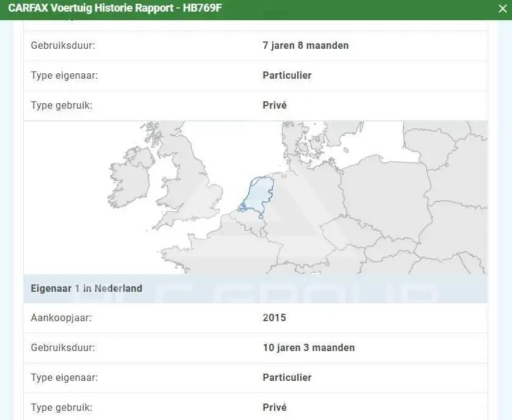Click the Eigenaar 1 in Nederland header
512x420 pixels.
point(87,288)
